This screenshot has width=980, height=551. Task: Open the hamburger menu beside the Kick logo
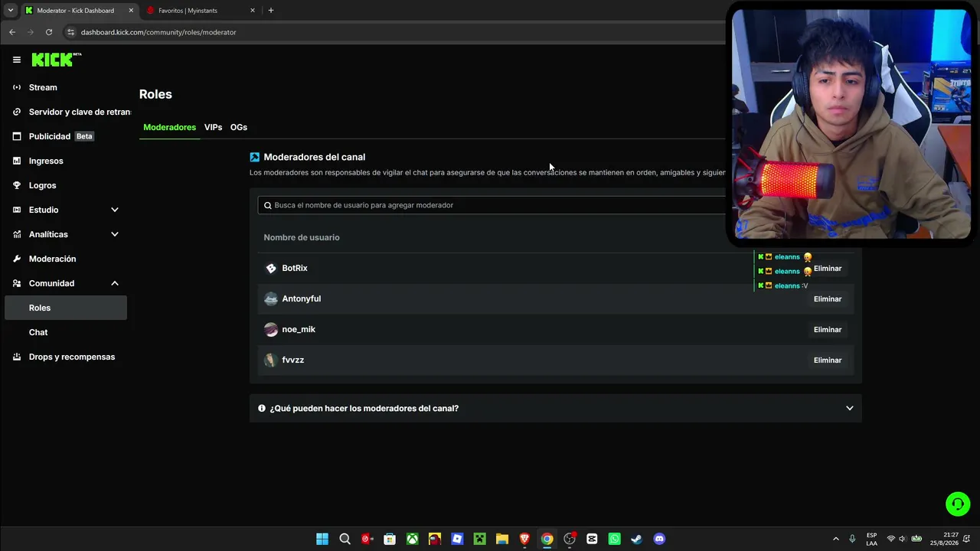(17, 60)
